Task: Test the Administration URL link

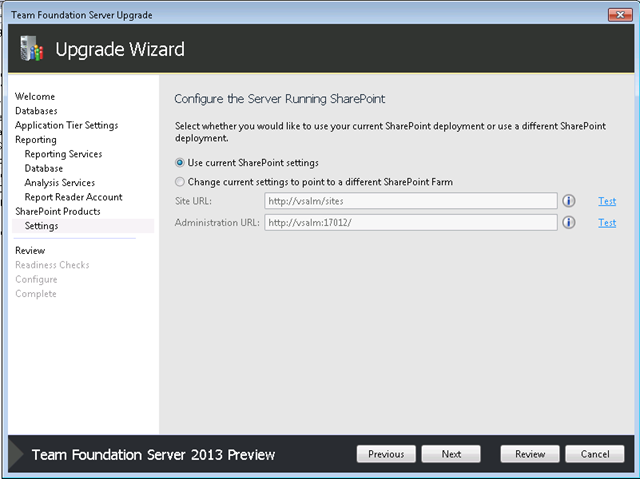Action: click(x=606, y=222)
